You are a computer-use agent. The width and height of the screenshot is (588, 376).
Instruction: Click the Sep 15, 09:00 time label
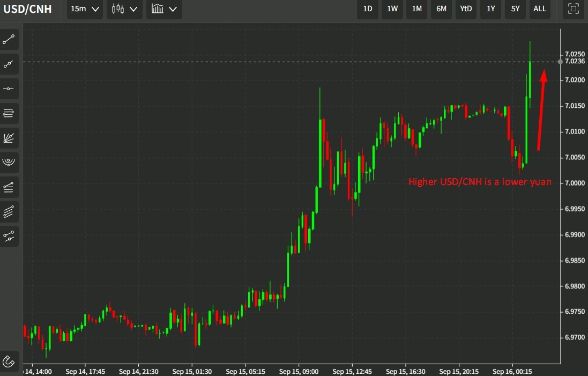[x=299, y=372]
